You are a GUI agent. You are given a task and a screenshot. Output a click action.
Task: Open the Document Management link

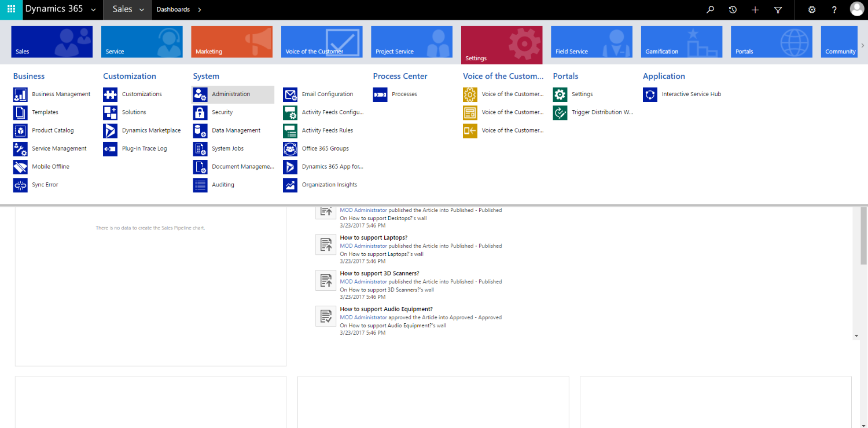[243, 167]
